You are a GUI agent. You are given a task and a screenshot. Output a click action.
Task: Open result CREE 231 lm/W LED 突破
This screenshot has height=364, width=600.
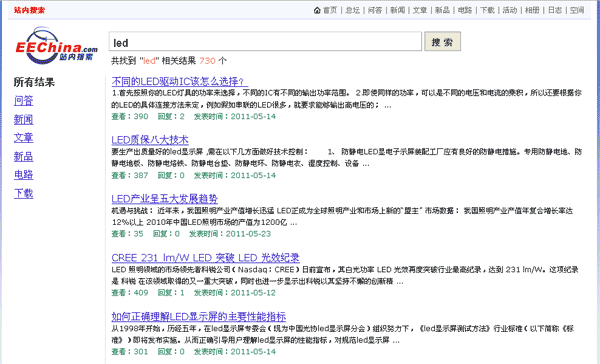coord(205,258)
